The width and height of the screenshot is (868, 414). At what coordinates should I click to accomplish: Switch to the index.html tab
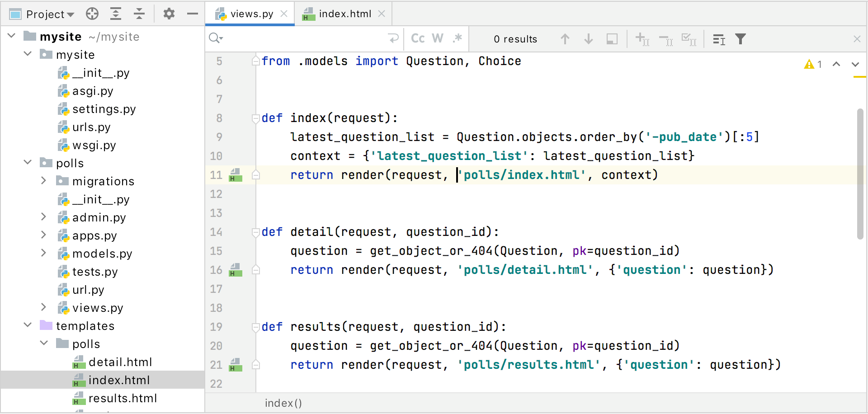click(x=344, y=14)
